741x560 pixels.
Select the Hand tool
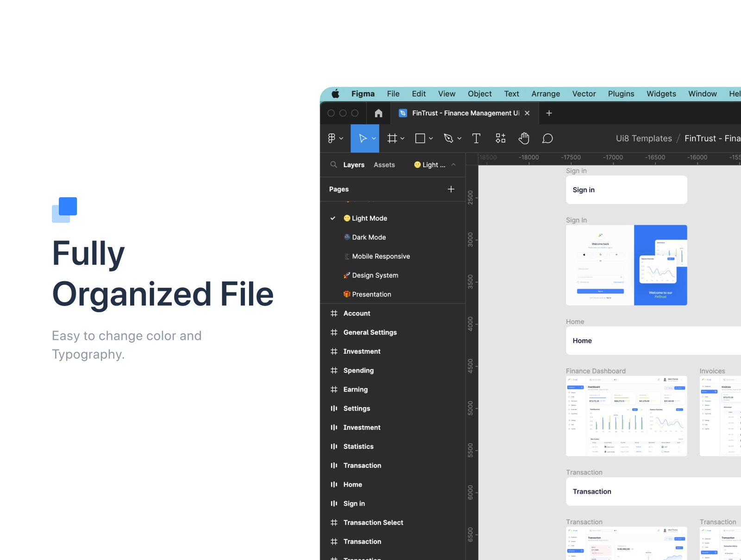click(524, 138)
